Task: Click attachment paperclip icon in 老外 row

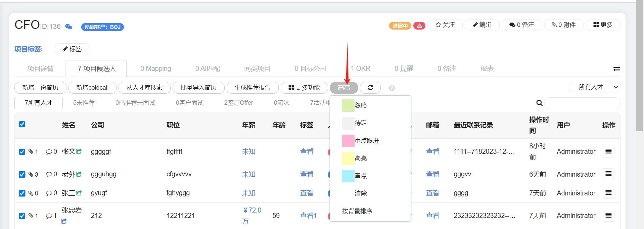Action: tap(31, 175)
